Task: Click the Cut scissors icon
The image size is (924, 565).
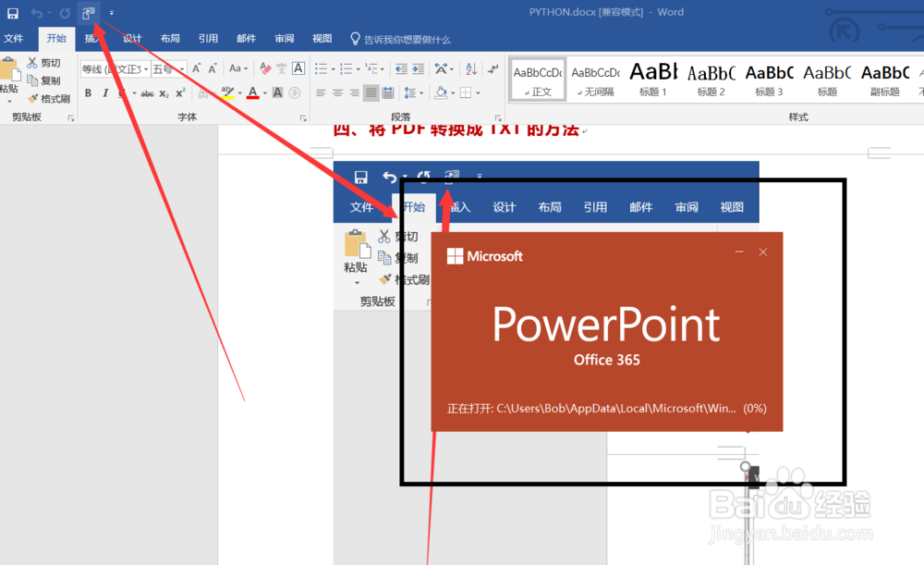Action: pyautogui.click(x=31, y=63)
